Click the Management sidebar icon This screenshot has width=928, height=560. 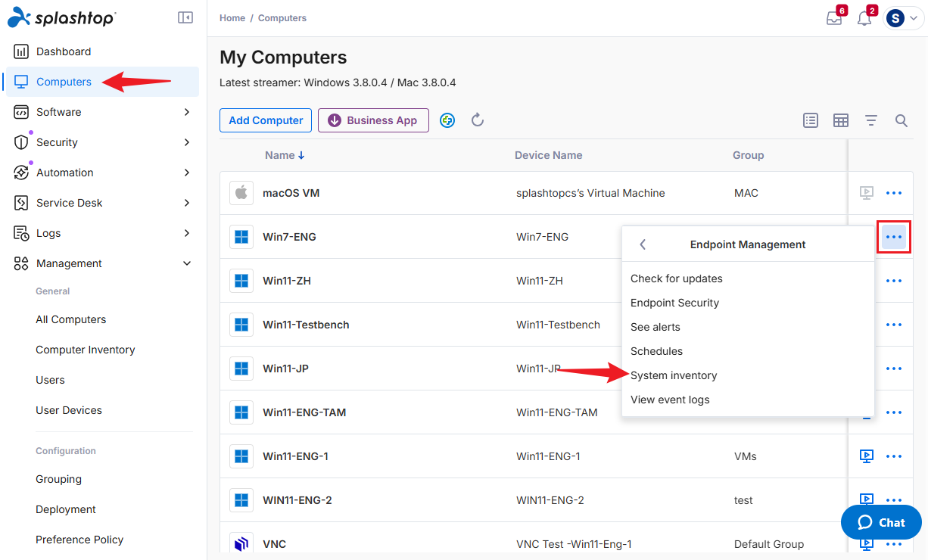tap(21, 263)
